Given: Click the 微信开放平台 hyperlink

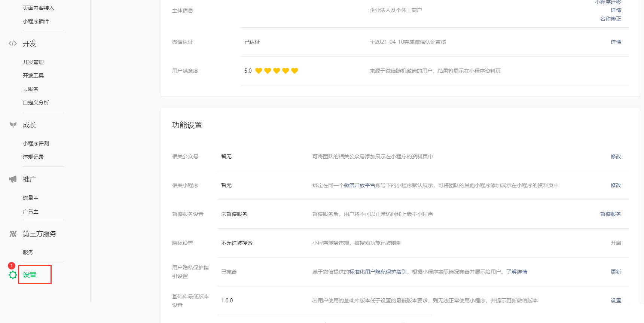Looking at the screenshot, I should coord(359,185).
